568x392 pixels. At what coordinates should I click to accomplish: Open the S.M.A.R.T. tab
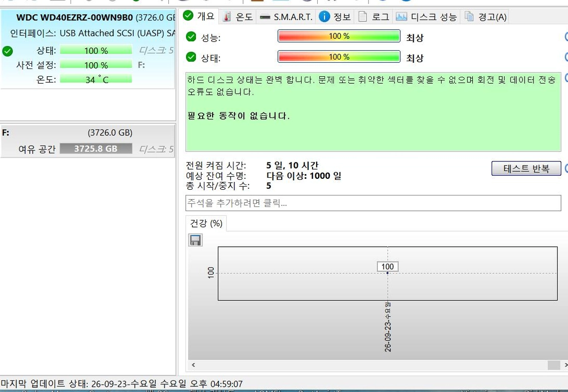(x=286, y=17)
